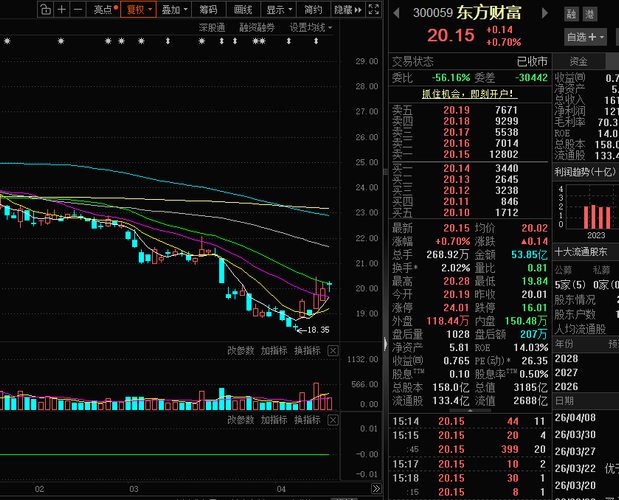Viewport: 619px width, 500px height.
Task: Click the 买一 20.14 order row
Action: (470, 169)
